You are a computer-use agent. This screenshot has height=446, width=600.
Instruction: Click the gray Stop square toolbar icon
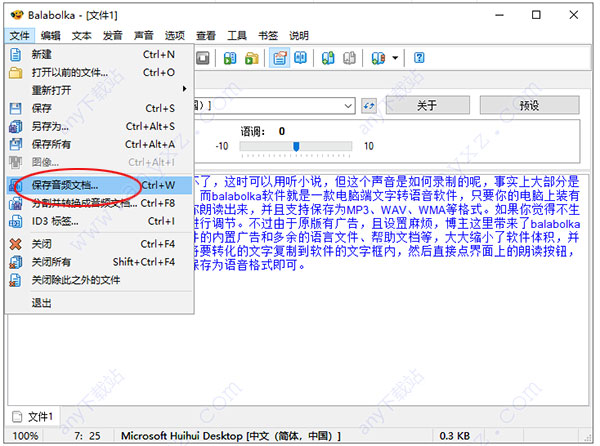point(202,58)
